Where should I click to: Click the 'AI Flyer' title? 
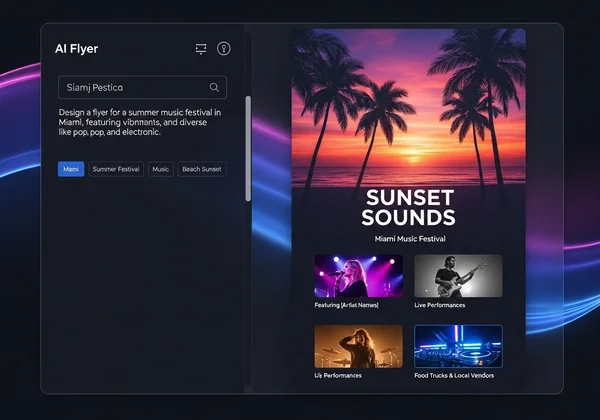click(77, 49)
